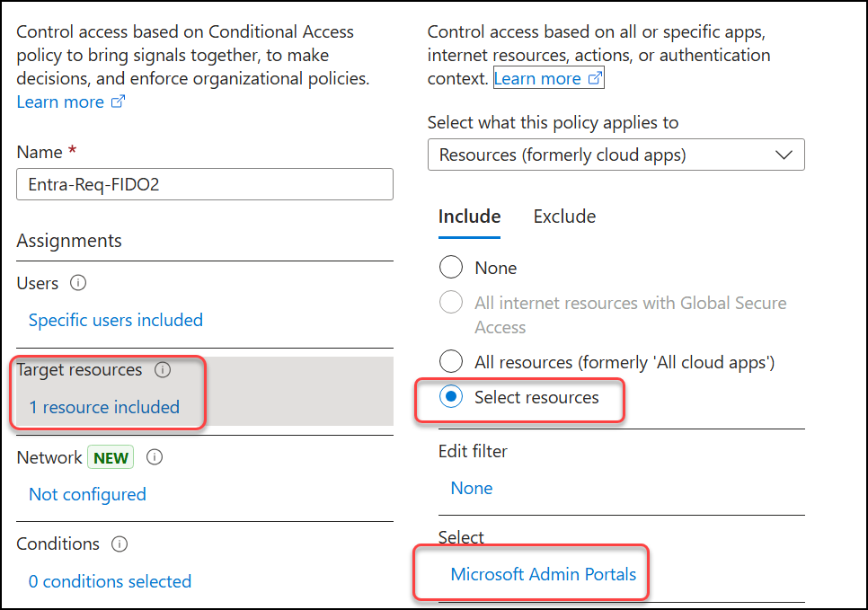Open the Resources (formerly cloud apps) dropdown
Viewport: 868px width, 610px height.
point(616,155)
